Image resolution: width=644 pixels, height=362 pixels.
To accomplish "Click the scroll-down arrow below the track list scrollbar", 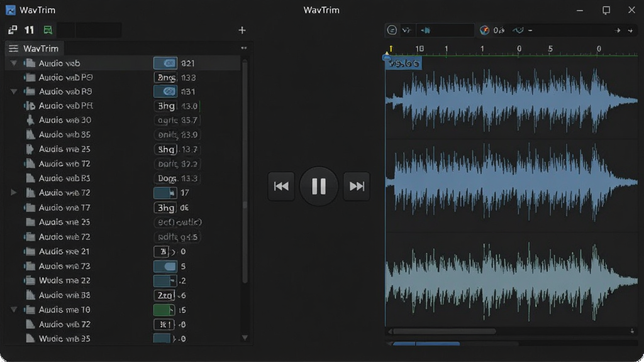I will point(245,337).
